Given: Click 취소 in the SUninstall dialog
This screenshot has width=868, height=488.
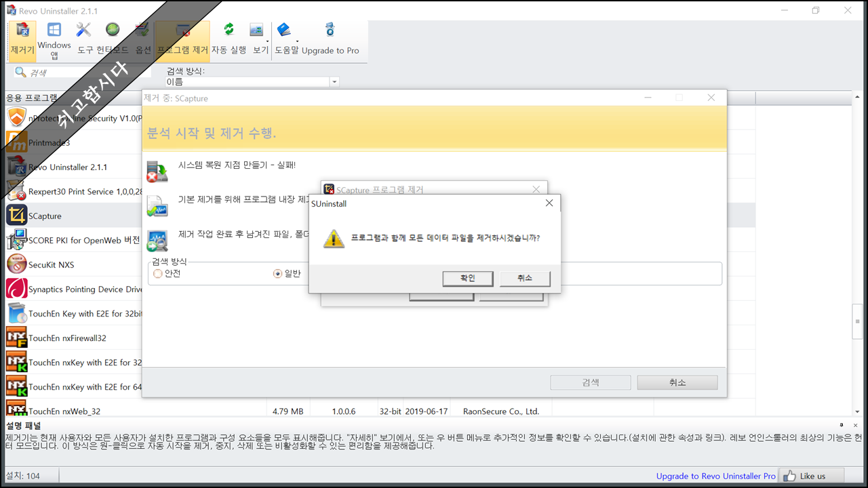Looking at the screenshot, I should click(524, 279).
